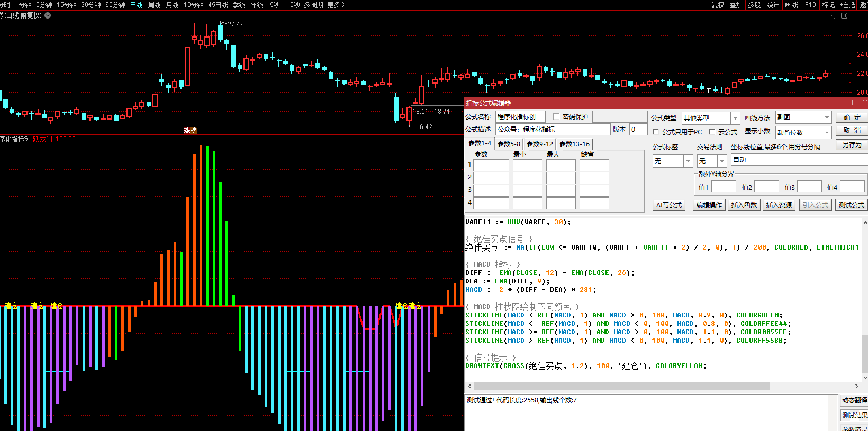Image resolution: width=868 pixels, height=431 pixels.
Task: Maximize the 指标公式编辑器 window
Action: 855,103
